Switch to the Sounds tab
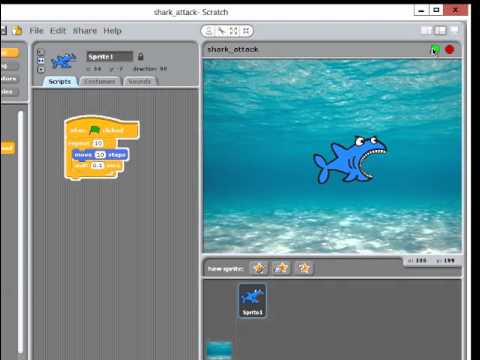Image resolution: width=480 pixels, height=360 pixels. point(140,81)
